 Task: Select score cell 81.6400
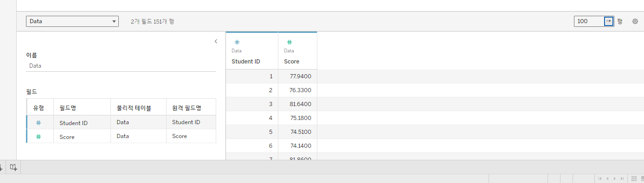point(297,104)
